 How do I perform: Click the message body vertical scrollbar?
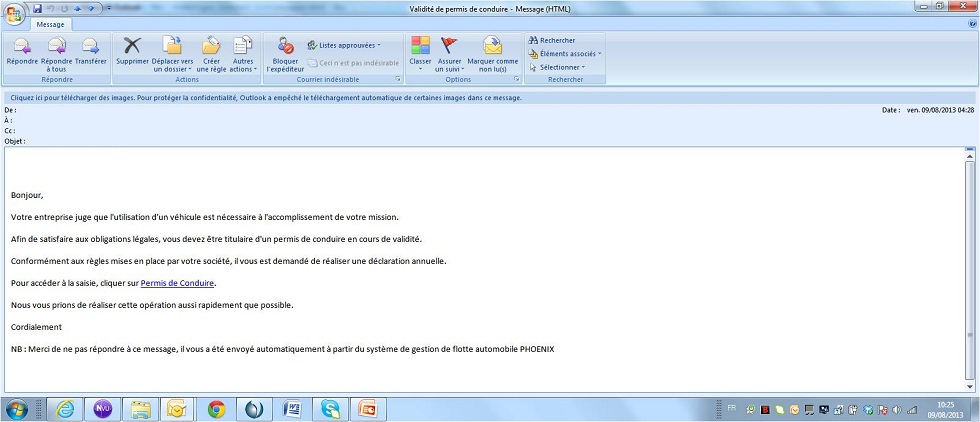coord(969,270)
